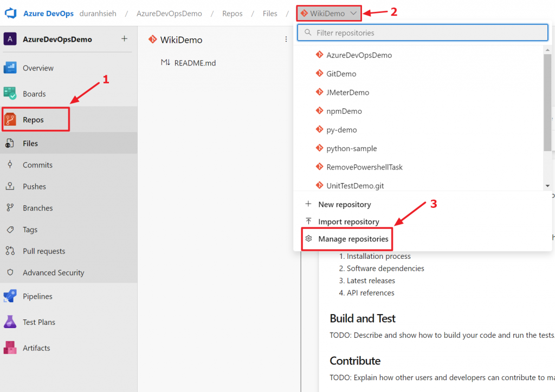Open Manage repositories
The height and width of the screenshot is (392, 555).
353,239
